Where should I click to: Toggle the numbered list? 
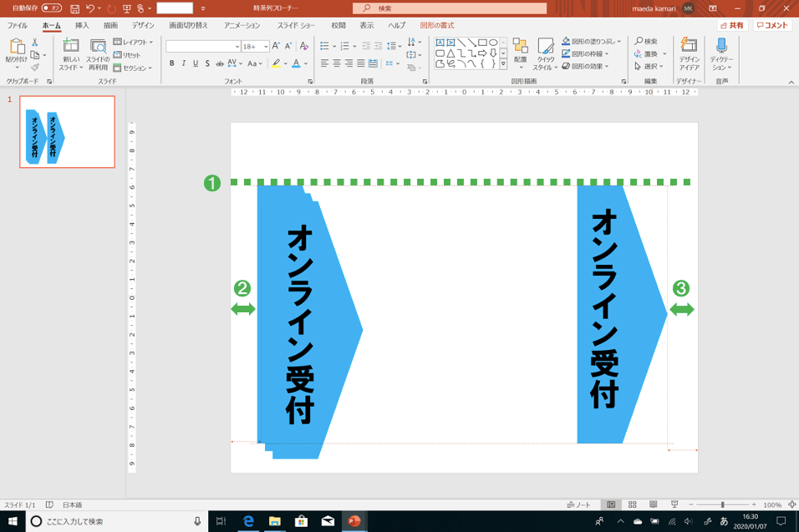coord(345,46)
